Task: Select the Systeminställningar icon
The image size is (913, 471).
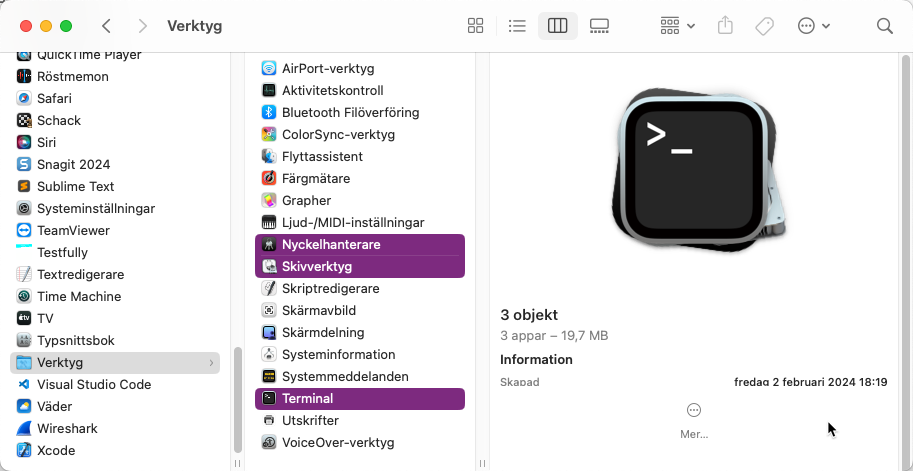Action: point(23,208)
